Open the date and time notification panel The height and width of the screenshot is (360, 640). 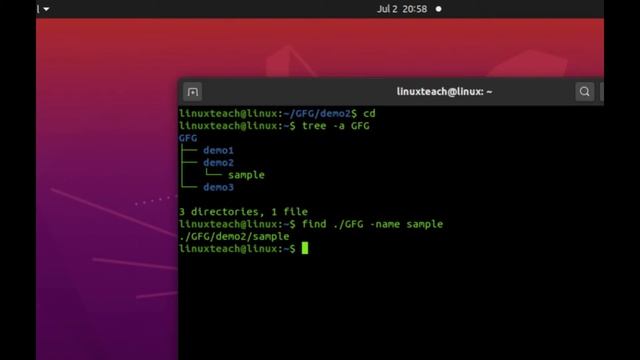tap(402, 9)
